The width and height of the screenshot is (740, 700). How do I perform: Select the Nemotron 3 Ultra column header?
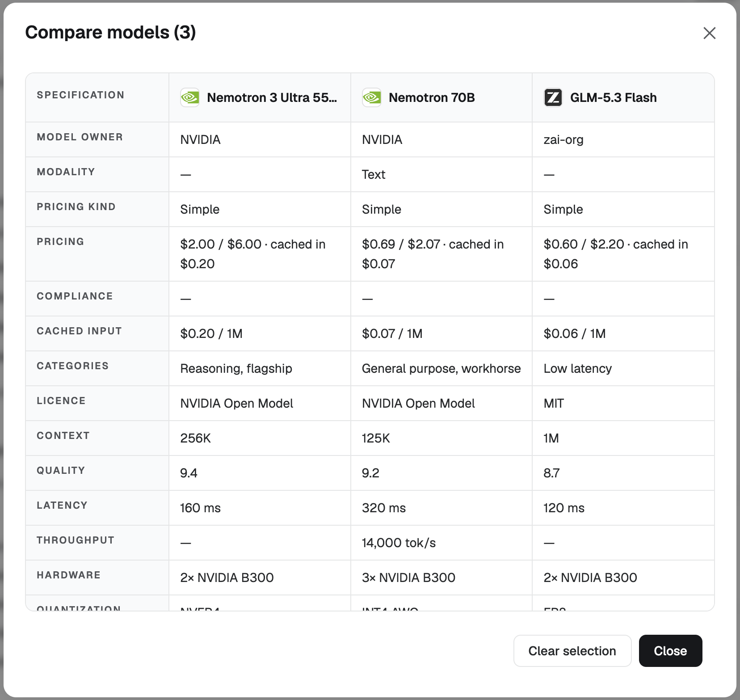260,97
